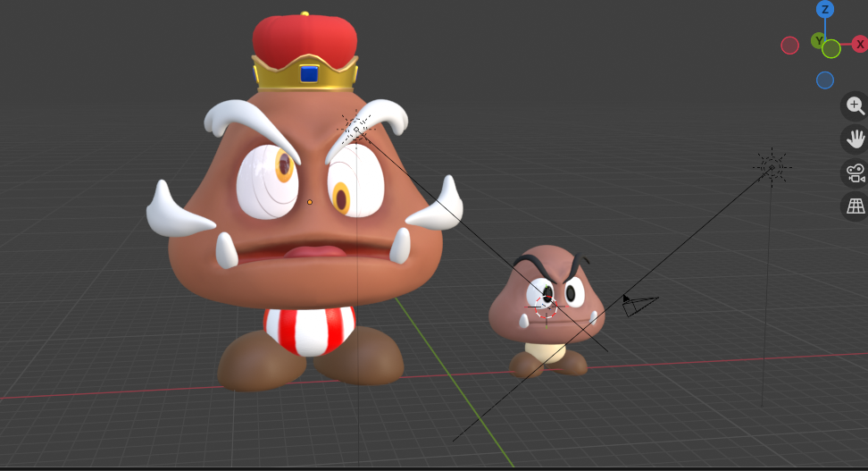Switch perspective/orthographic with grid icon
This screenshot has height=471, width=868.
855,206
